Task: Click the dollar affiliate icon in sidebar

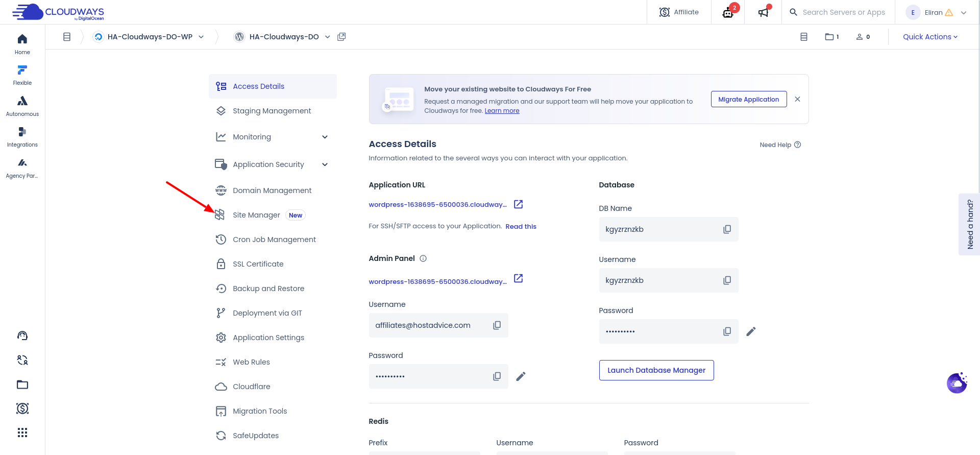Action: [x=22, y=409]
